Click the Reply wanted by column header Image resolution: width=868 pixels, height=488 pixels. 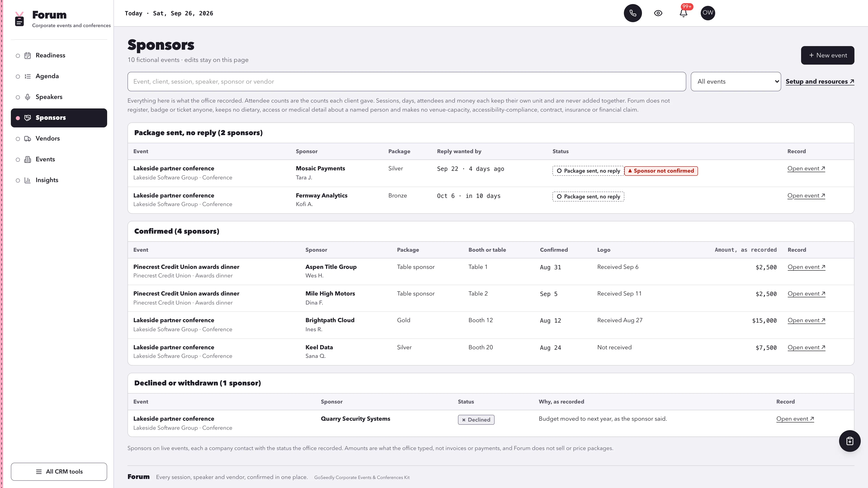459,152
